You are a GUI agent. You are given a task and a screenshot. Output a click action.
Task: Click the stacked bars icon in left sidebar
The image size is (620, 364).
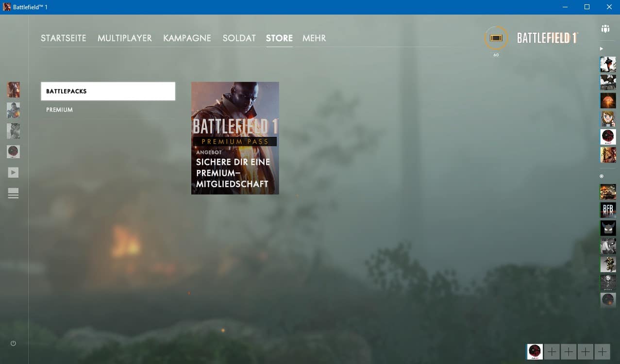pyautogui.click(x=13, y=193)
